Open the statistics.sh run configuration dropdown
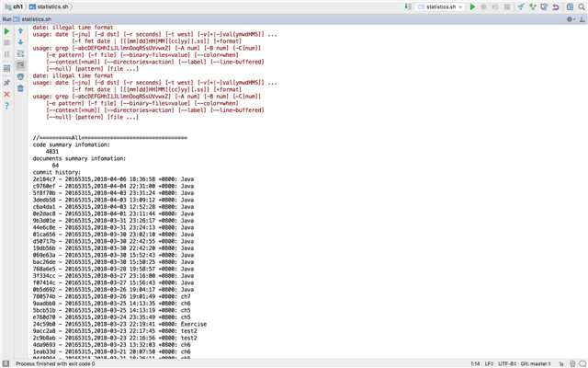Viewport: 588px width, 368px height. [x=440, y=6]
